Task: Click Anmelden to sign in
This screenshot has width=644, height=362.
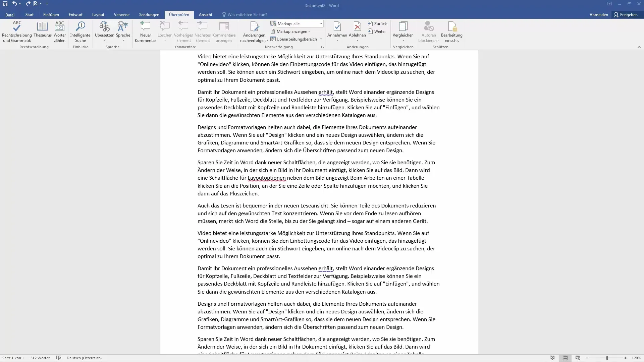Action: coord(598,15)
